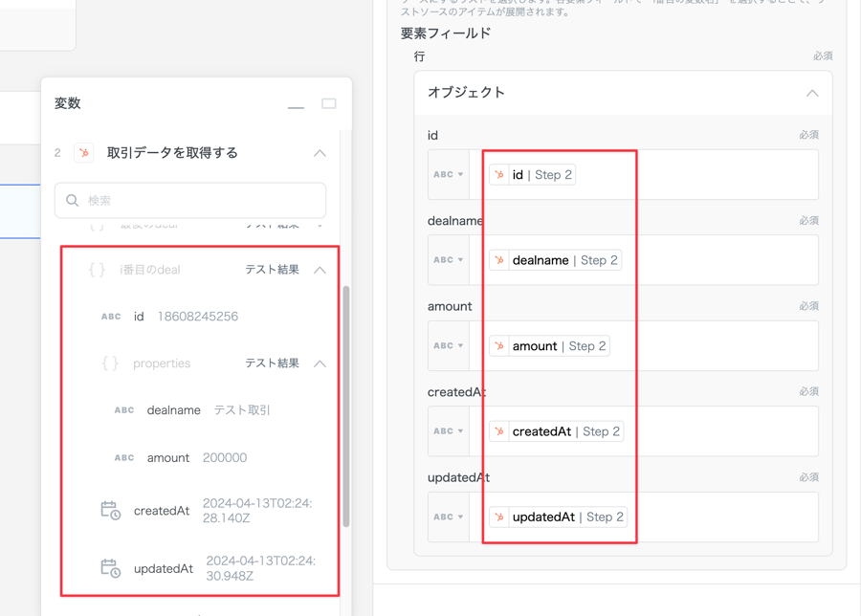This screenshot has height=616, width=861.
Task: Select the amount variable with value 200000
Action: click(x=168, y=458)
